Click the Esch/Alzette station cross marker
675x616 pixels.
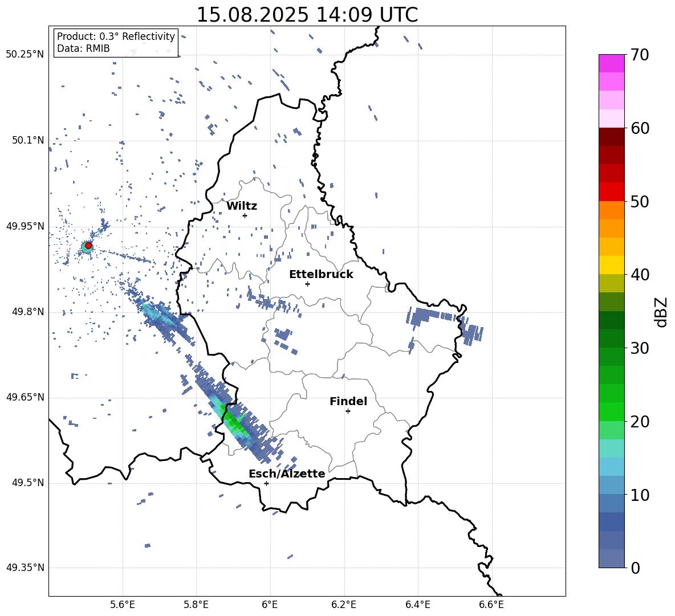pyautogui.click(x=266, y=483)
